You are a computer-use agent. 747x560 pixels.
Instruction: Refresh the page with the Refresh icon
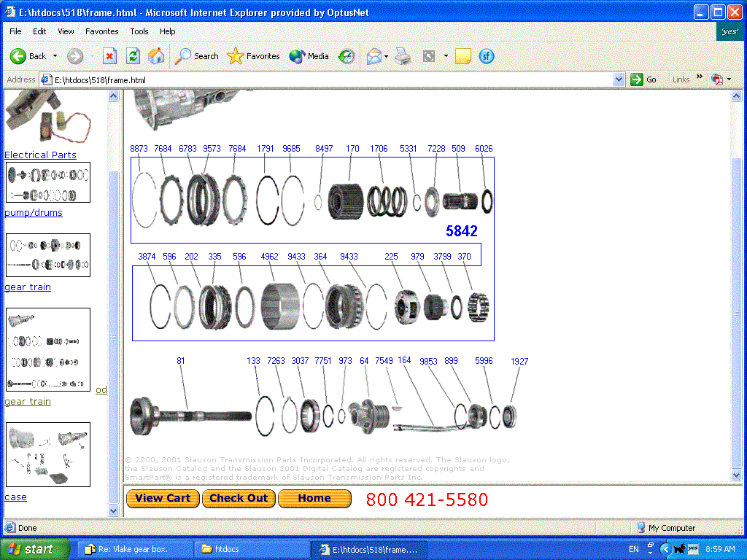(x=133, y=56)
